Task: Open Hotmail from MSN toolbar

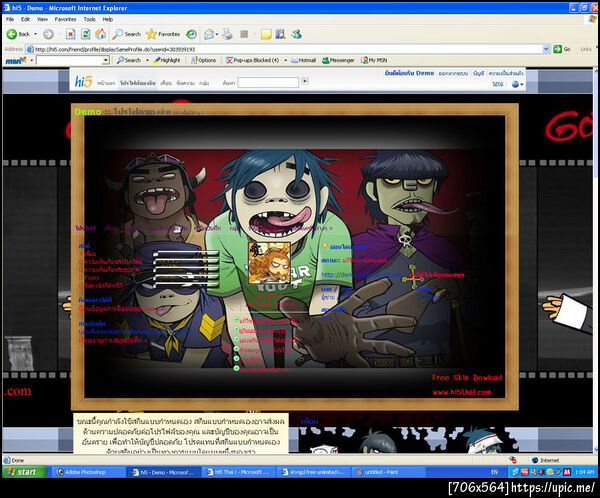Action: pos(304,60)
